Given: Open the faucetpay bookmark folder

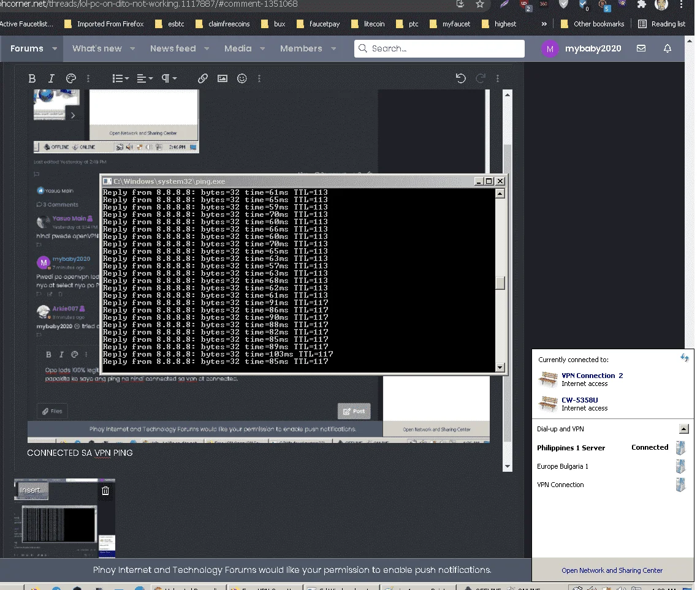Looking at the screenshot, I should tap(318, 24).
